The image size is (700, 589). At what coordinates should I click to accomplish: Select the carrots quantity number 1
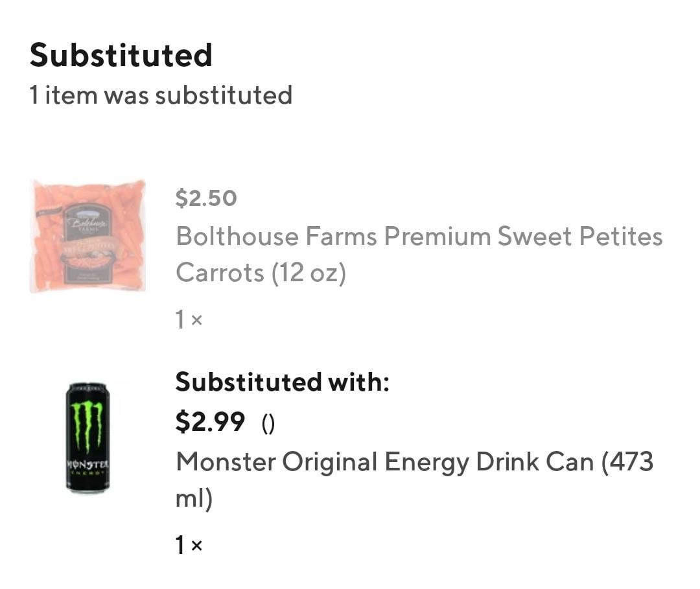(x=180, y=319)
